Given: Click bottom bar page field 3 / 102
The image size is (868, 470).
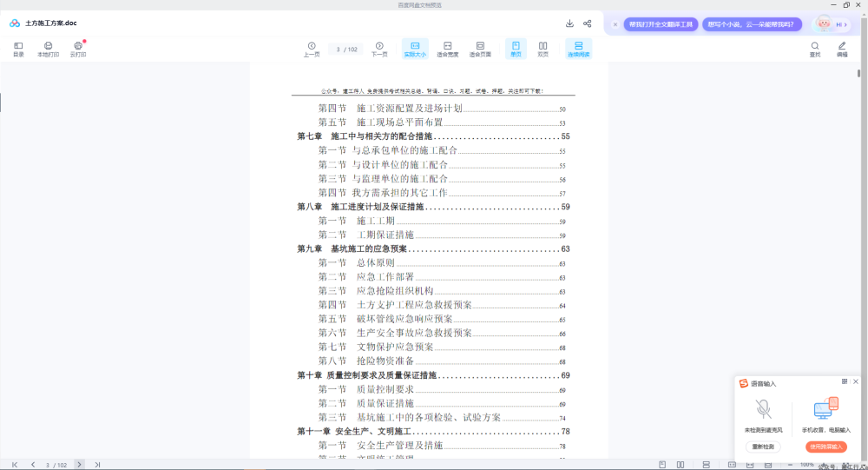Looking at the screenshot, I should pos(56,465).
